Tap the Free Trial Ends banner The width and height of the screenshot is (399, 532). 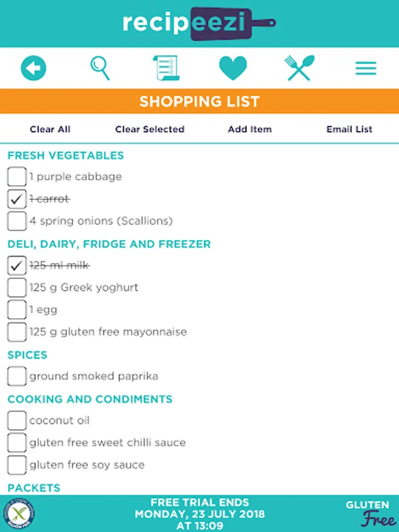pos(200,514)
